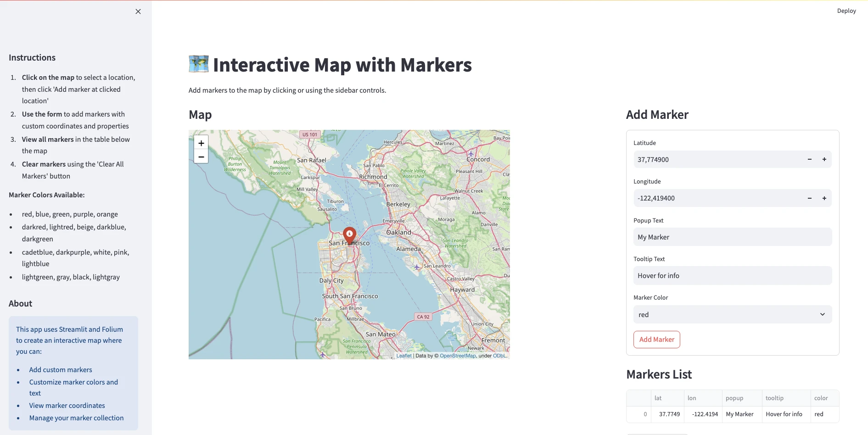Viewport: 868px width, 435px height.
Task: Focus the Popup Text field
Action: (732, 237)
